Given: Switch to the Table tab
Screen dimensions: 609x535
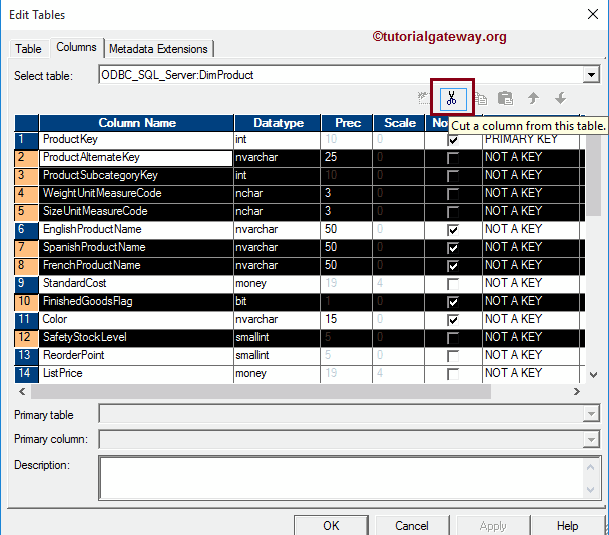Looking at the screenshot, I should tap(29, 49).
